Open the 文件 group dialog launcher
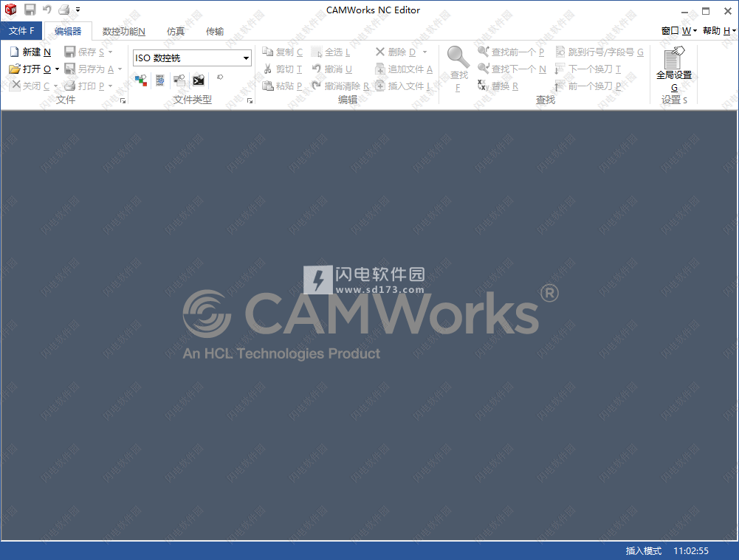Image resolution: width=739 pixels, height=560 pixels. [123, 101]
